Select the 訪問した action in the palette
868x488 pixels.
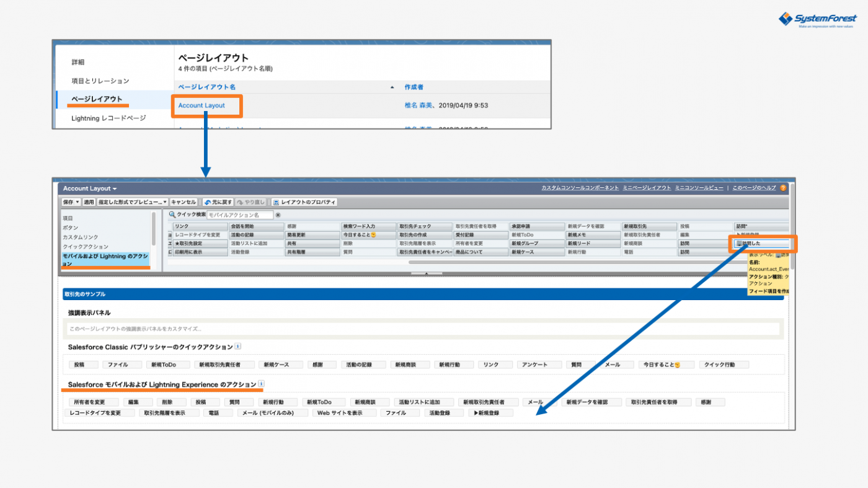coord(762,244)
